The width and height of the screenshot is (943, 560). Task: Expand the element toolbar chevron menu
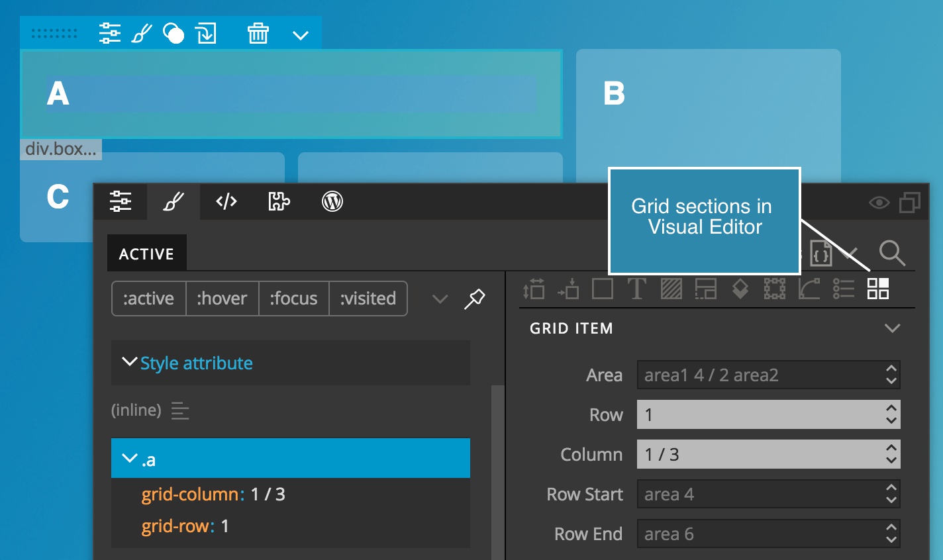click(x=301, y=34)
